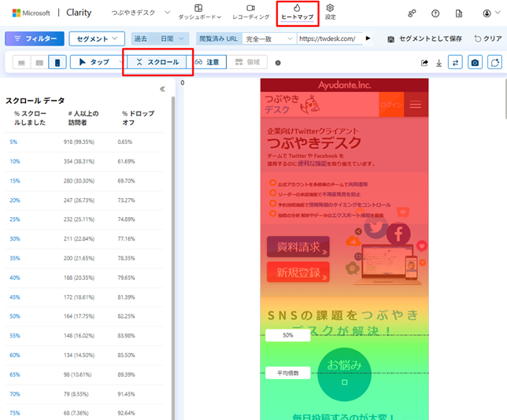The width and height of the screenshot is (507, 420).
Task: Click the 資料請求 button in the page preview
Action: click(298, 247)
